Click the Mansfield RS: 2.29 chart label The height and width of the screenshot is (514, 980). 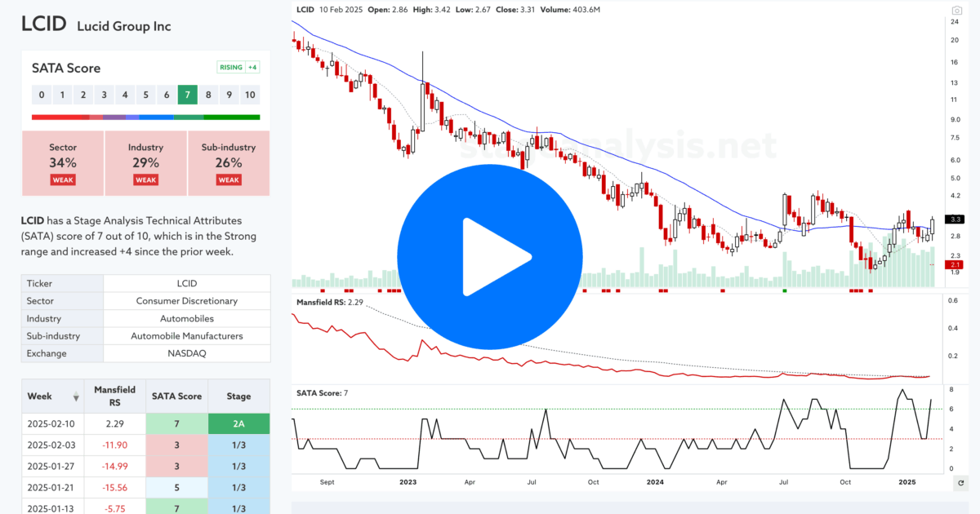point(329,303)
